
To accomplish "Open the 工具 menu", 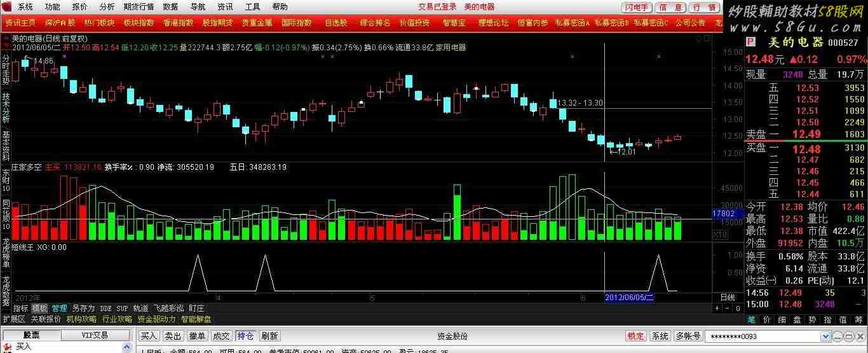I will (252, 7).
